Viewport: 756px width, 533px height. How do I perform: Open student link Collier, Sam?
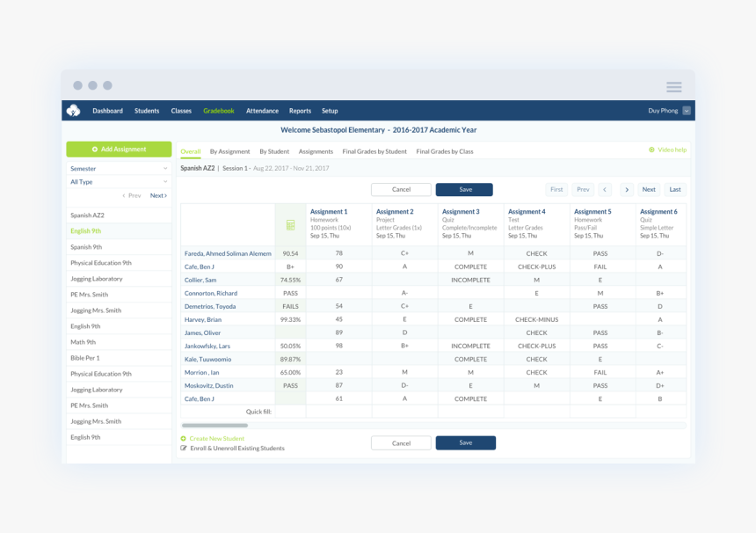(x=200, y=280)
